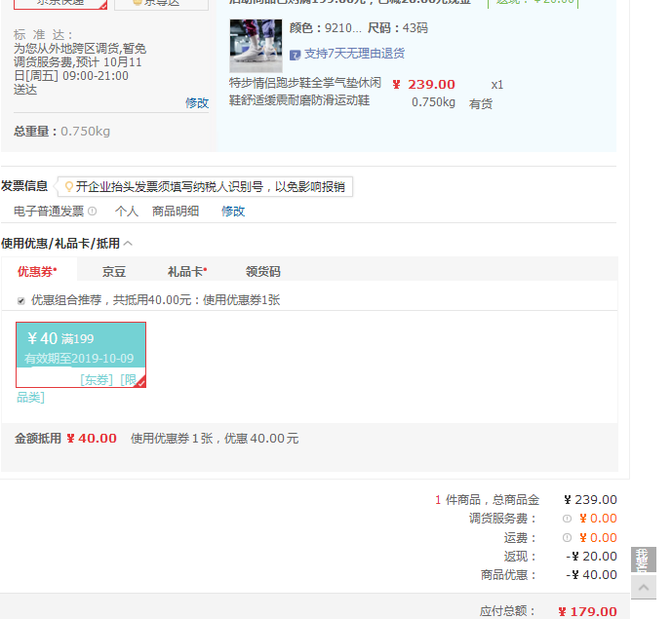Click info icon beside 运费 amount

(567, 538)
